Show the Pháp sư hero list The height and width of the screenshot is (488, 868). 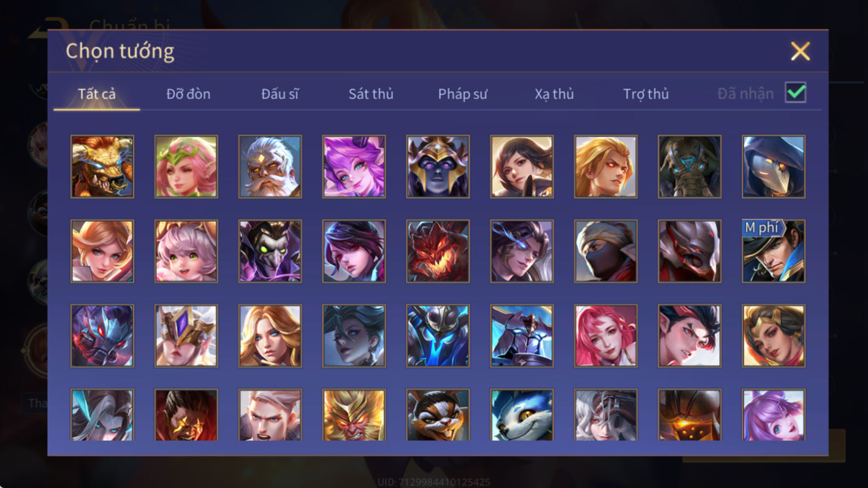[x=463, y=94]
